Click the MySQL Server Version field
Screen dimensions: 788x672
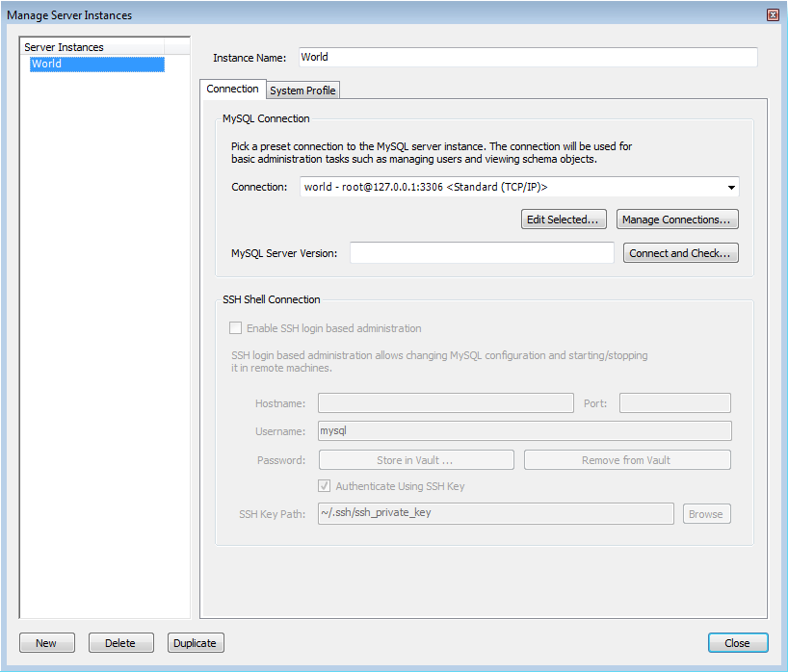(x=481, y=252)
